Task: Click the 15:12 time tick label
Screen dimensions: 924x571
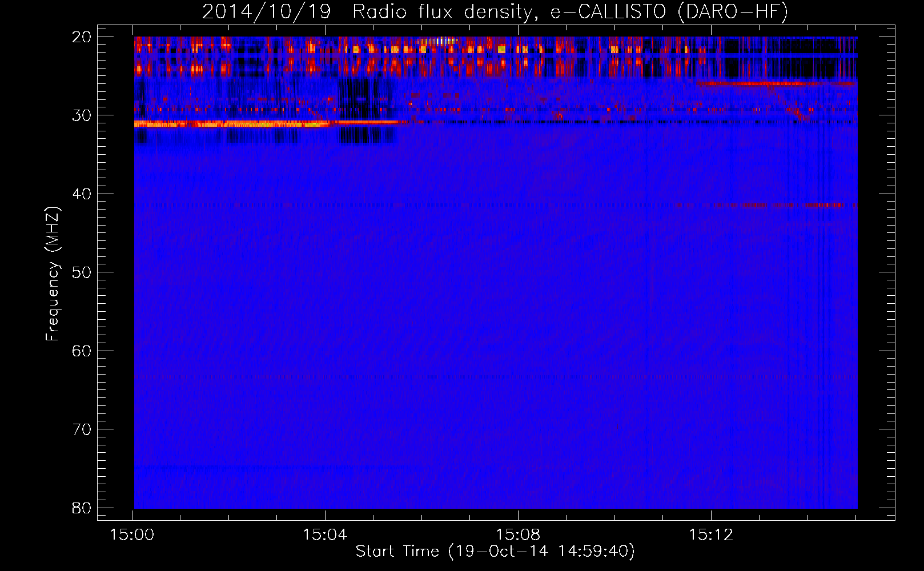Action: [x=711, y=535]
